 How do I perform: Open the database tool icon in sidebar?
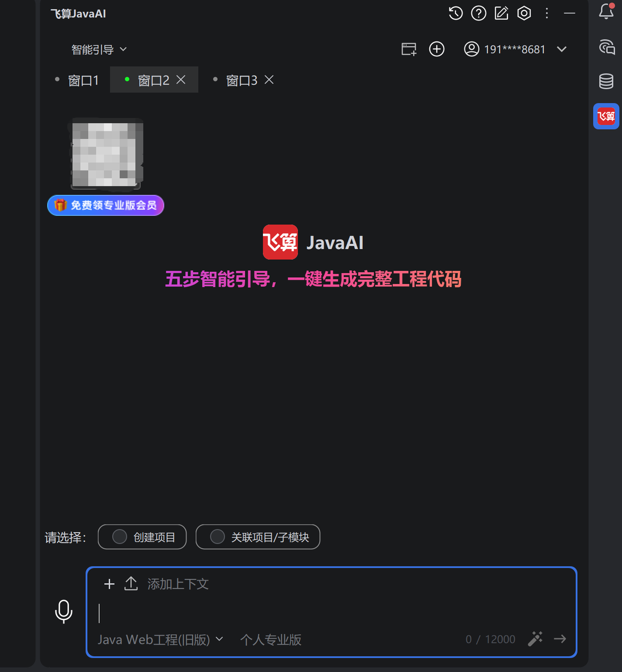coord(606,81)
